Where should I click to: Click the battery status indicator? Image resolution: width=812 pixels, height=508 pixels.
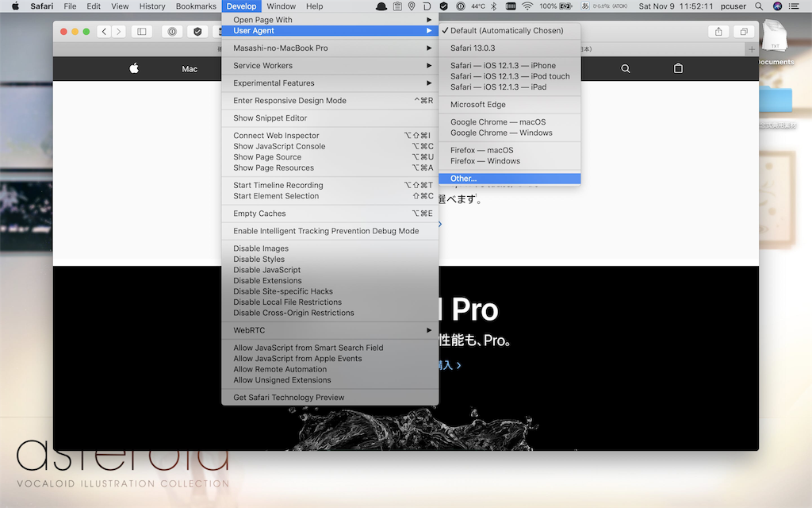point(556,6)
